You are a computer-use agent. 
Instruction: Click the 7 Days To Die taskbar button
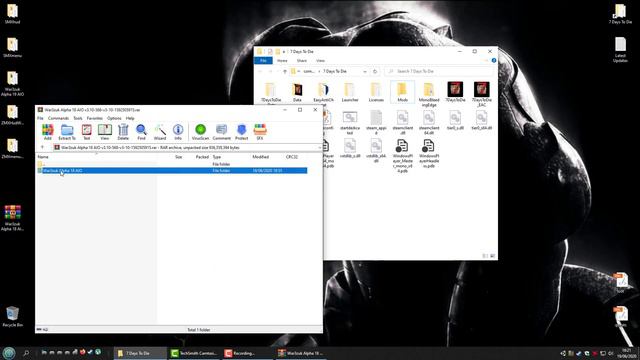[140, 353]
